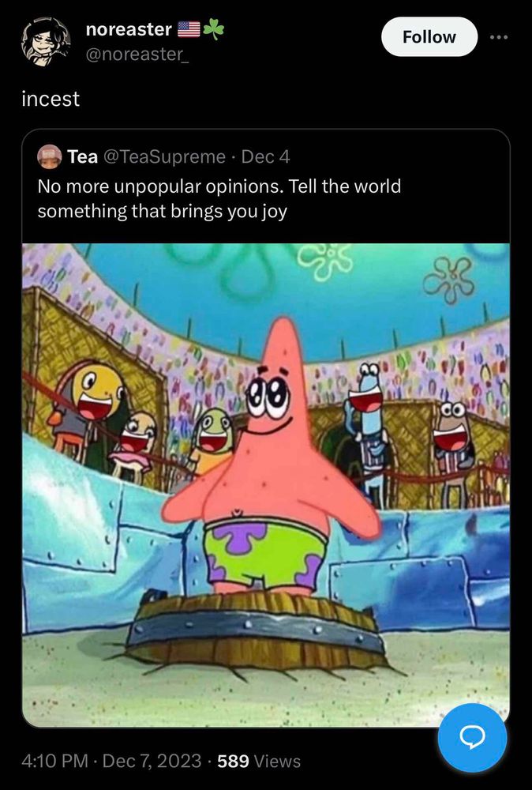The image size is (532, 790).
Task: Click the noreaster profile avatar
Action: coord(46,41)
